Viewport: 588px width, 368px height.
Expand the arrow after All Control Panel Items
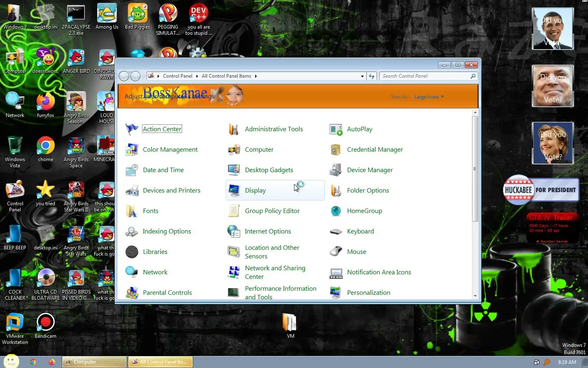pos(256,76)
